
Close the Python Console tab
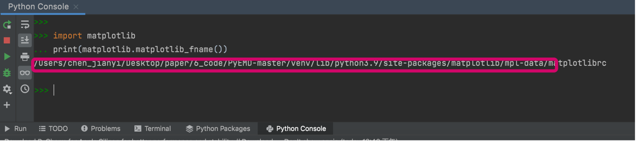coord(76,7)
